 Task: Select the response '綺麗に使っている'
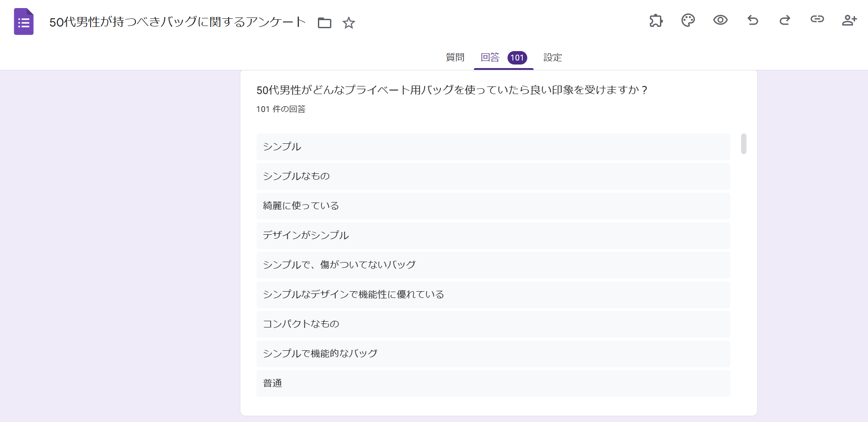493,206
